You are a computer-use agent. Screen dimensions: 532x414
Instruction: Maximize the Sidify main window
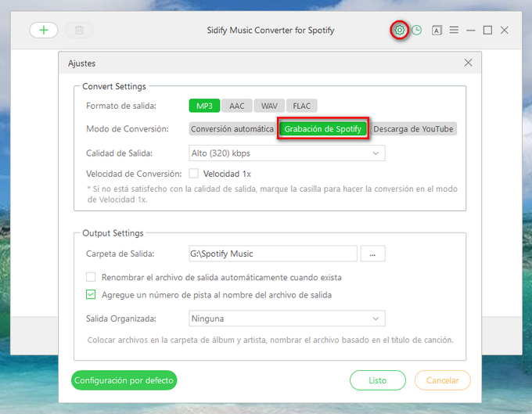coord(487,31)
